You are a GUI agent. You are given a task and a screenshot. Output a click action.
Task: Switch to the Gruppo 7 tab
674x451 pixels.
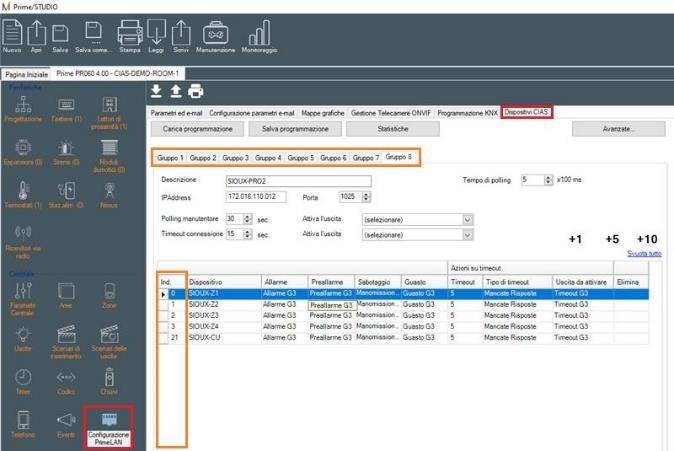click(366, 158)
